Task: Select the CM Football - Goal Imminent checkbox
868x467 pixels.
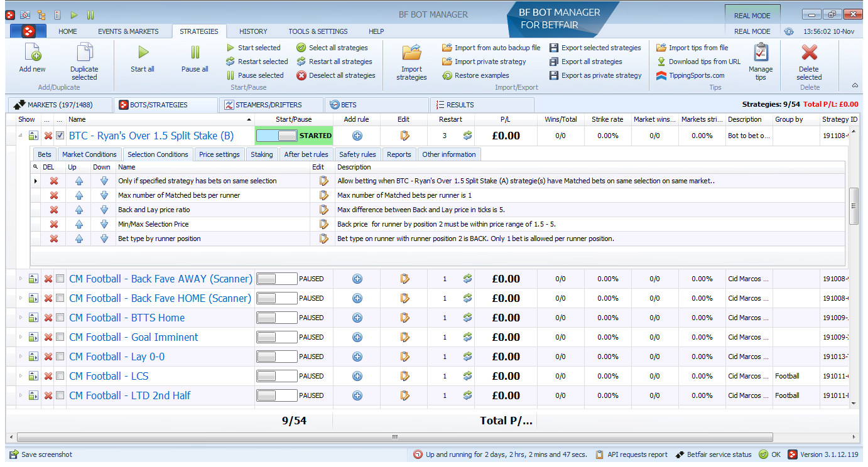Action: (60, 337)
